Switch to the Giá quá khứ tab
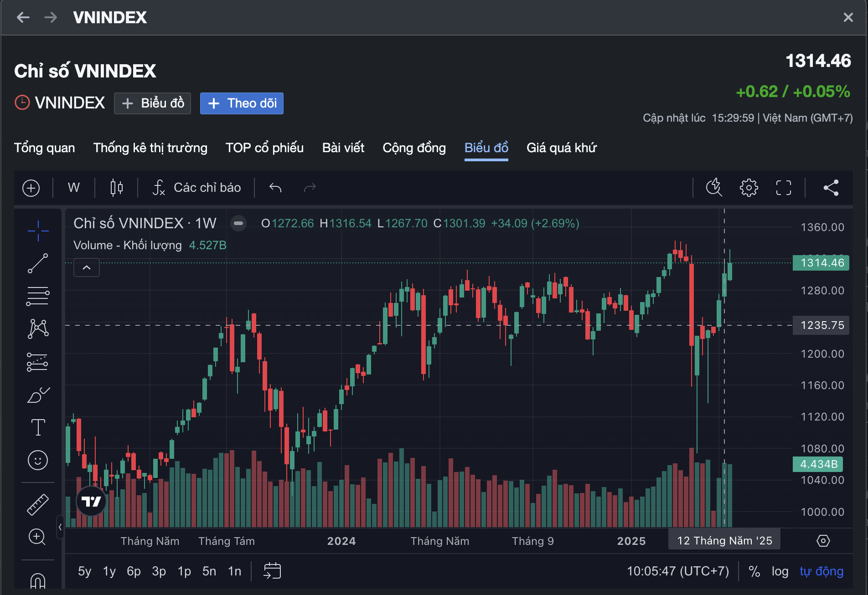Viewport: 868px width, 595px height. (561, 148)
